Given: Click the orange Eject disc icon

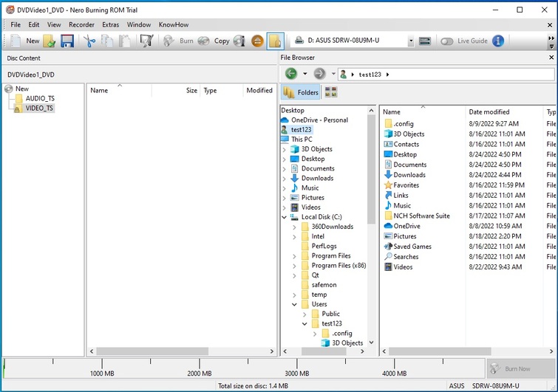Looking at the screenshot, I should point(257,41).
